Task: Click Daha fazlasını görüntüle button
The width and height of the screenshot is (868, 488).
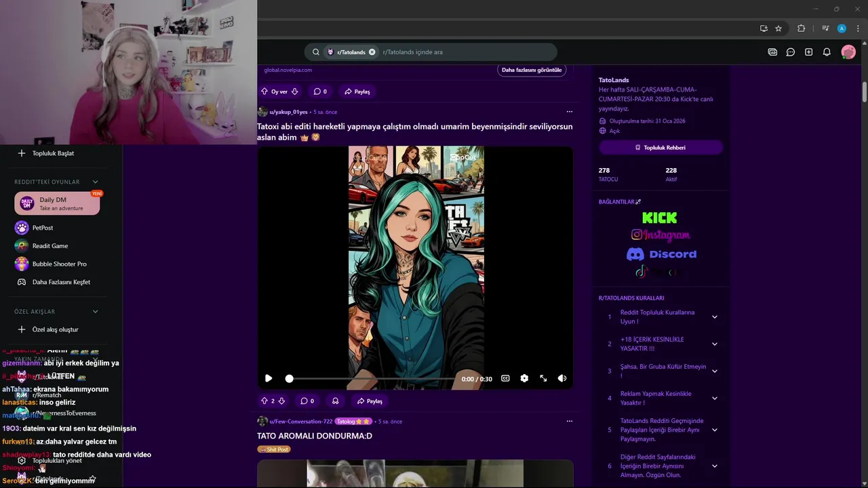Action: pos(532,70)
